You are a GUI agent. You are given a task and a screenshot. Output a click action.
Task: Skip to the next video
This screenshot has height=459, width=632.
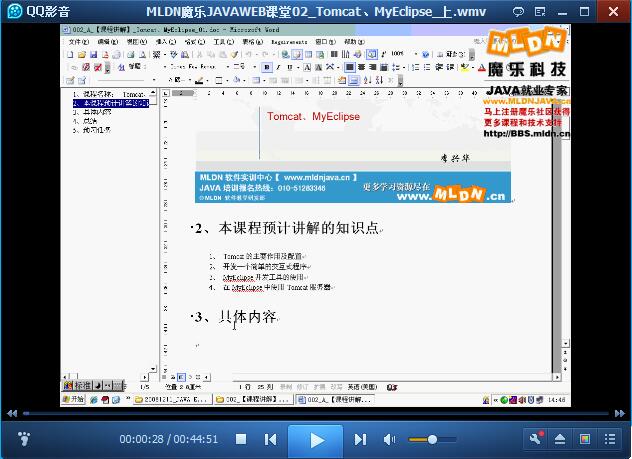tap(360, 439)
